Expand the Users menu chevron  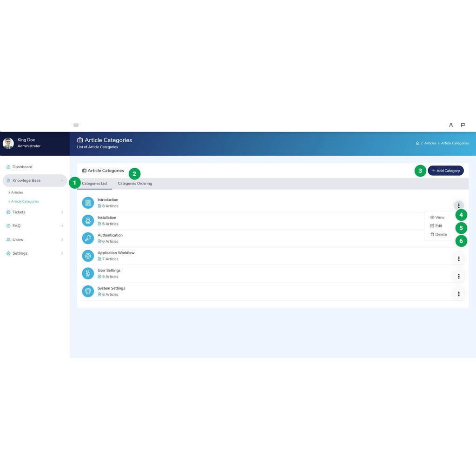[x=62, y=239]
